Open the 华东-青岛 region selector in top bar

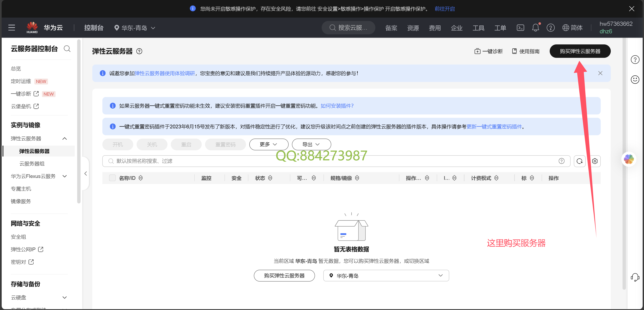click(135, 28)
